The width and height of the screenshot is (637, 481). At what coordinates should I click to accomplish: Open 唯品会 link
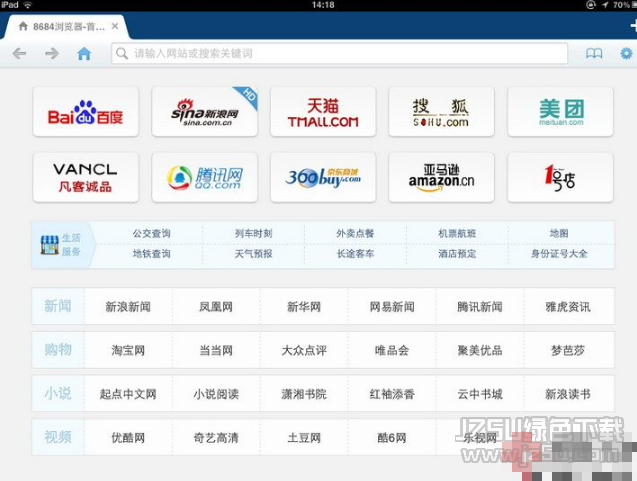click(392, 350)
